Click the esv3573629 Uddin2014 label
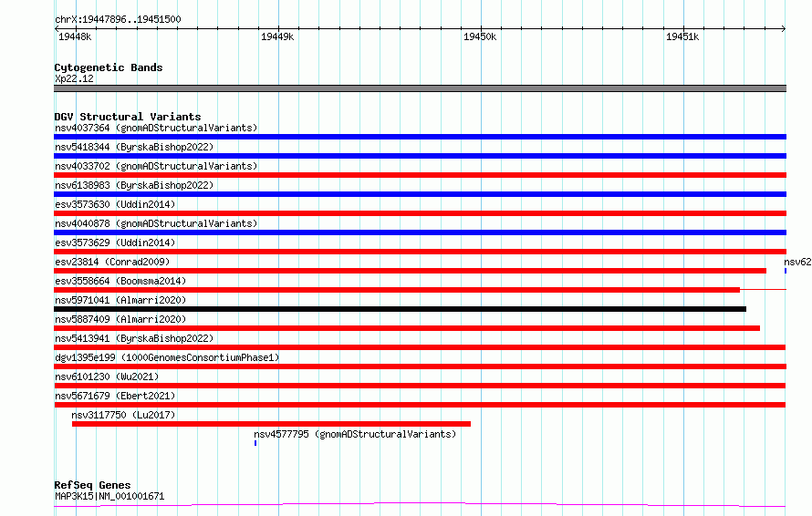 point(115,243)
